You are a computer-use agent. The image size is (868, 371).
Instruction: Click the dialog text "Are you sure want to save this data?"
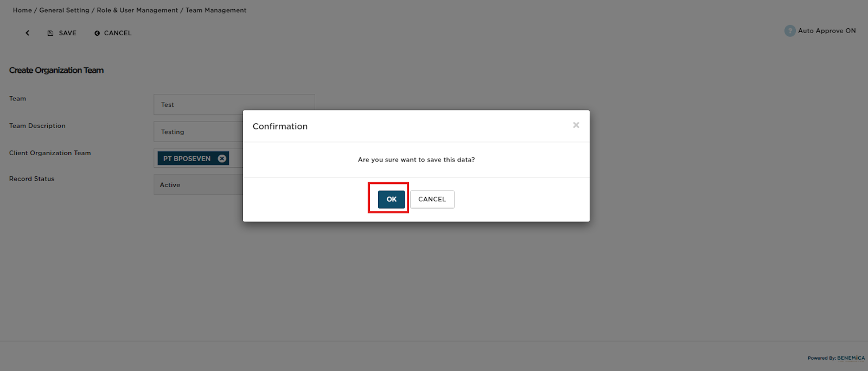pos(416,159)
